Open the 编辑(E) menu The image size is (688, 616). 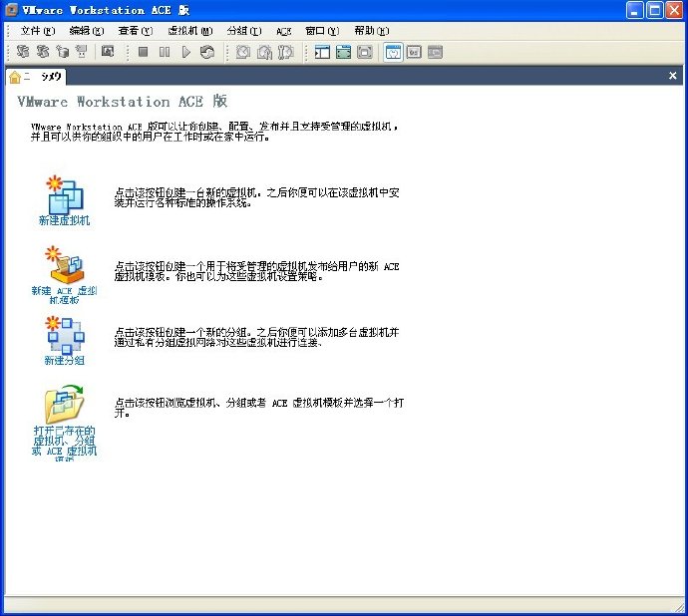point(87,31)
